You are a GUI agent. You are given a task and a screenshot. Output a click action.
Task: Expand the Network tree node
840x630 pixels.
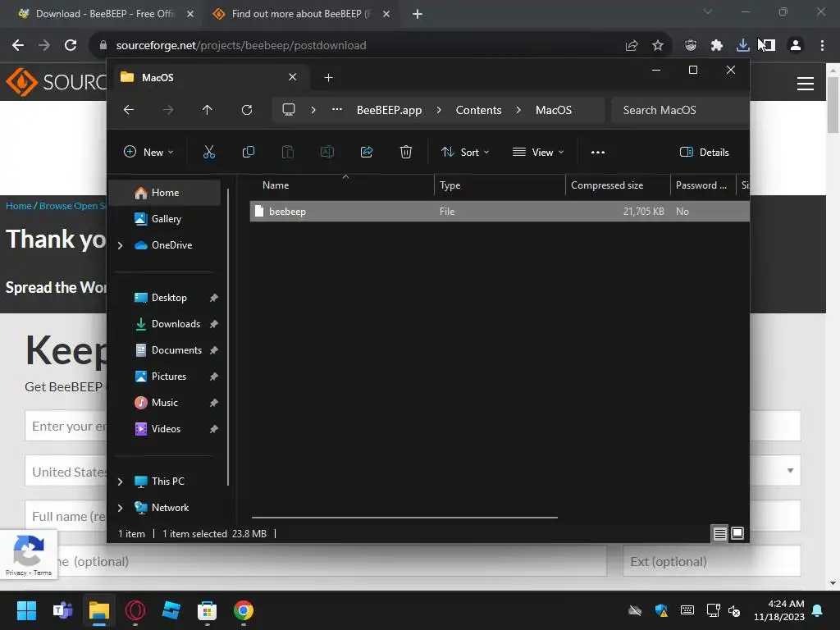click(x=121, y=508)
